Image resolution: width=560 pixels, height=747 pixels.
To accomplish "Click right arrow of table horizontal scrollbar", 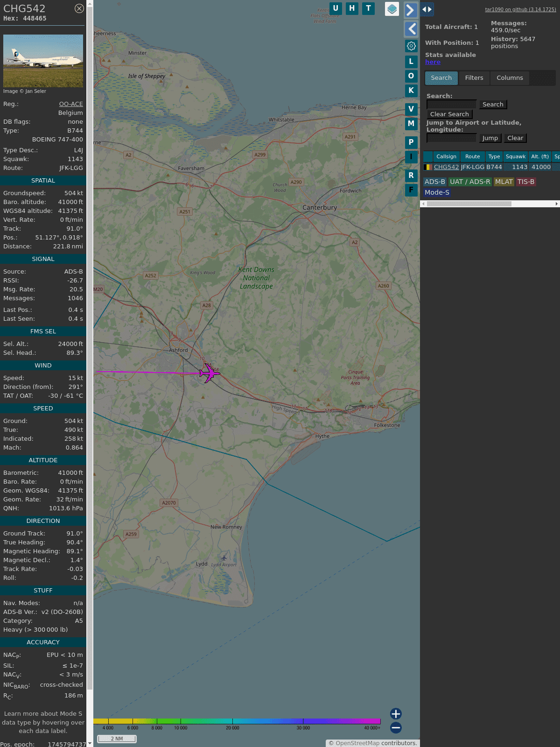I will click(557, 204).
